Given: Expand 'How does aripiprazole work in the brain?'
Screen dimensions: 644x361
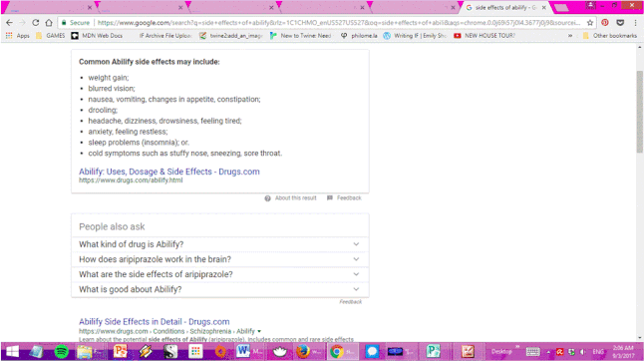Looking at the screenshot, I should tap(220, 259).
